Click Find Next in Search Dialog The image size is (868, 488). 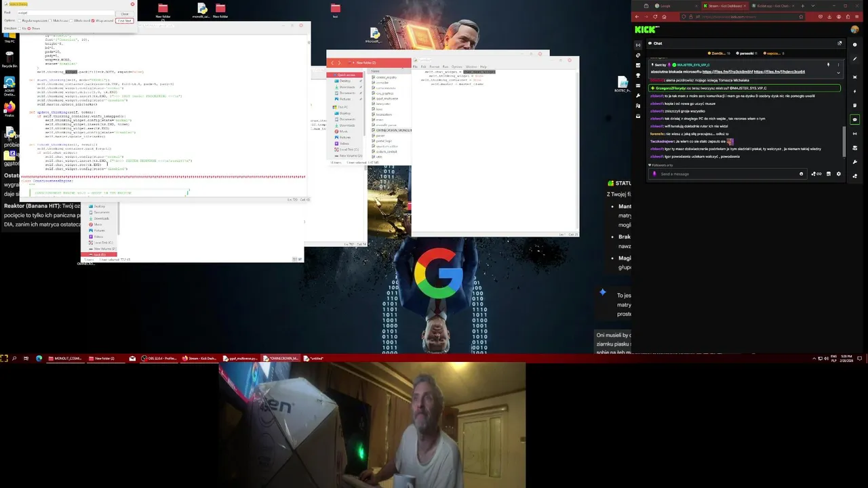[x=124, y=21]
